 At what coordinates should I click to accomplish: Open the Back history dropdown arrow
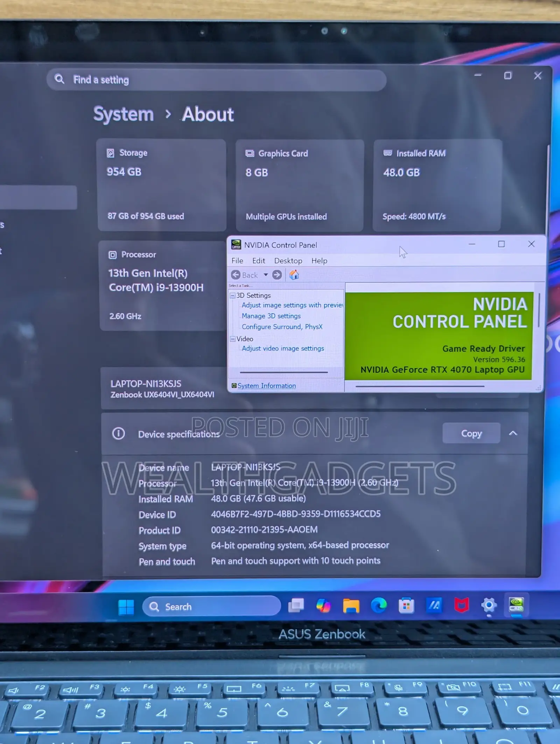pyautogui.click(x=266, y=275)
